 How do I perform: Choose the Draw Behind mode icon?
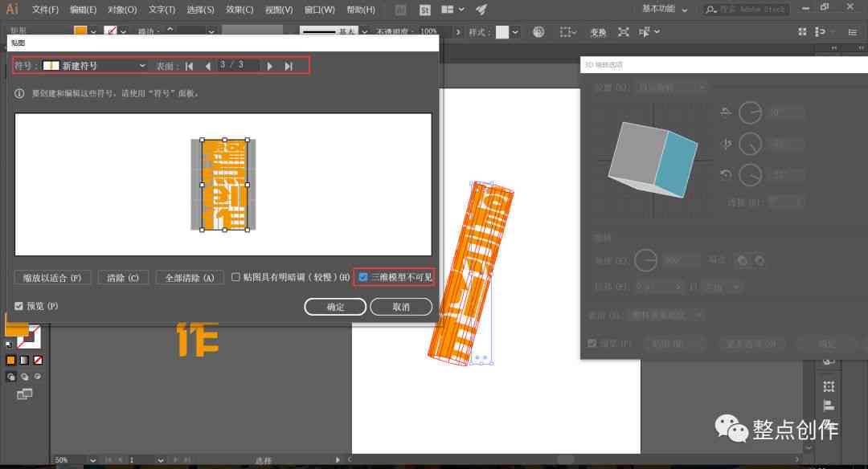[24, 377]
